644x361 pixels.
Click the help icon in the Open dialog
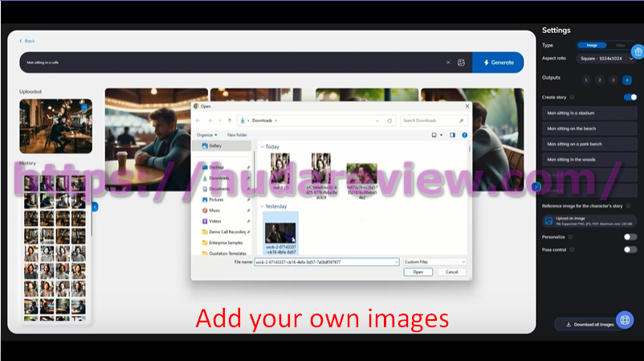tap(464, 135)
